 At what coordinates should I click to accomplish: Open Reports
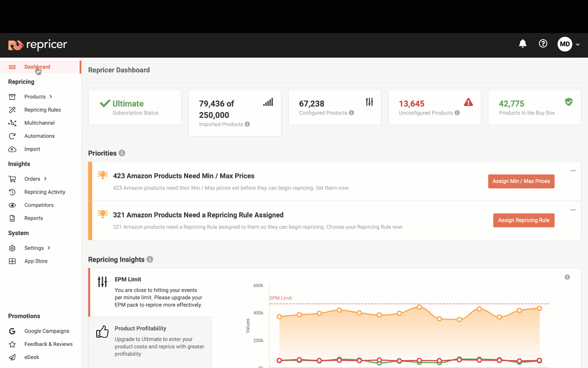[34, 218]
